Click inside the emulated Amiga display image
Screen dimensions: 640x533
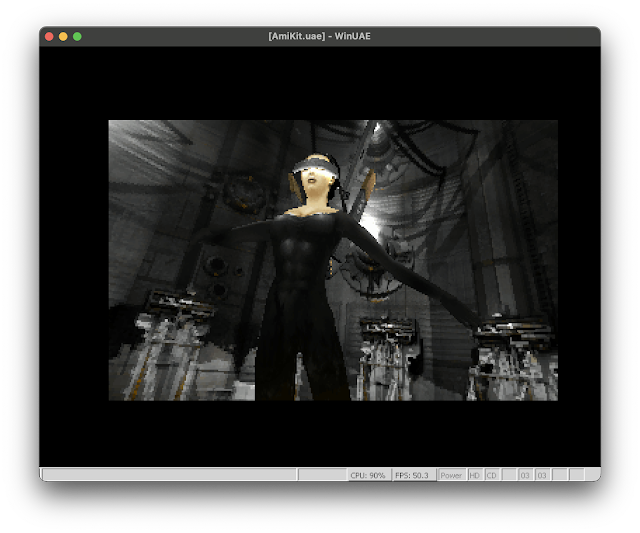pyautogui.click(x=333, y=260)
